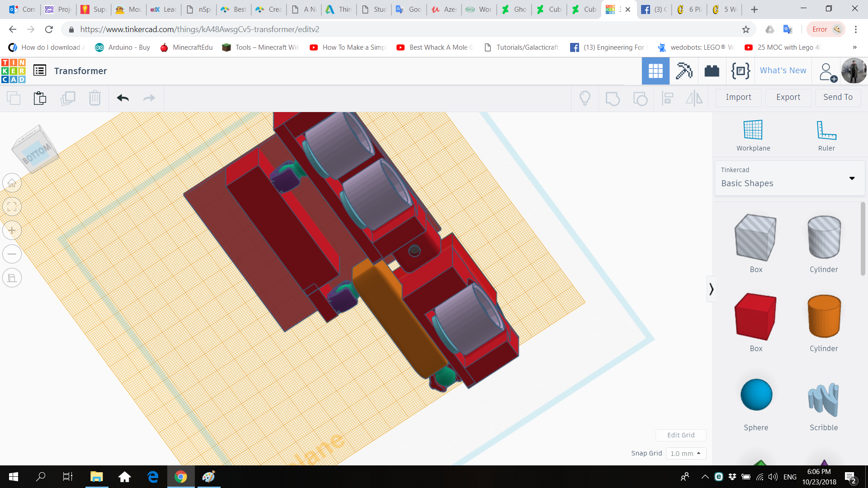Viewport: 868px width, 488px height.
Task: Open the Mirror tool
Action: tap(694, 98)
